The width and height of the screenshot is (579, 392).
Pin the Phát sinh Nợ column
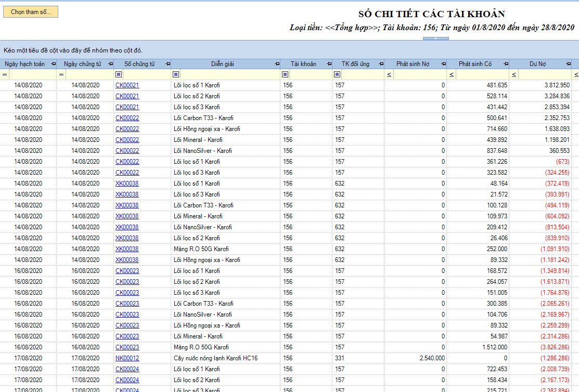pos(443,64)
